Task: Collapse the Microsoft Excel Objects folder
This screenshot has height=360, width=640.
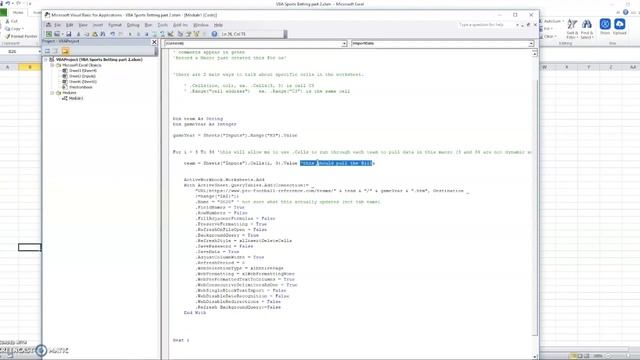Action: (x=52, y=65)
